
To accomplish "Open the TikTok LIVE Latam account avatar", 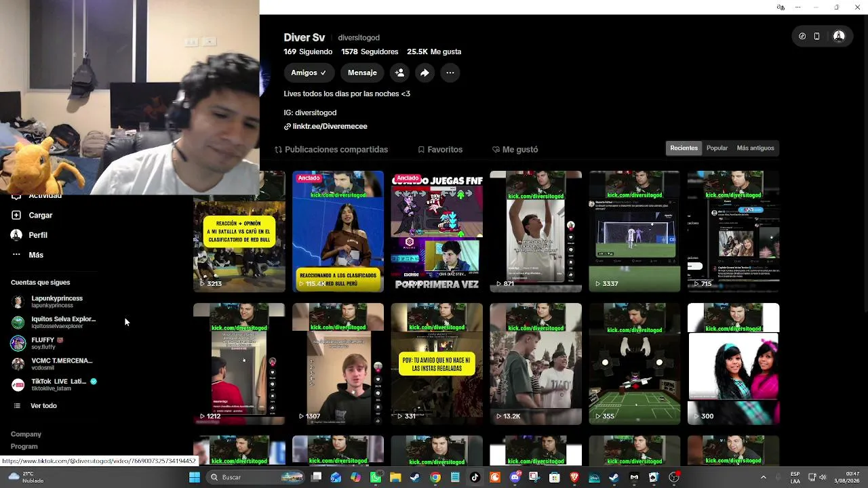I will point(18,384).
